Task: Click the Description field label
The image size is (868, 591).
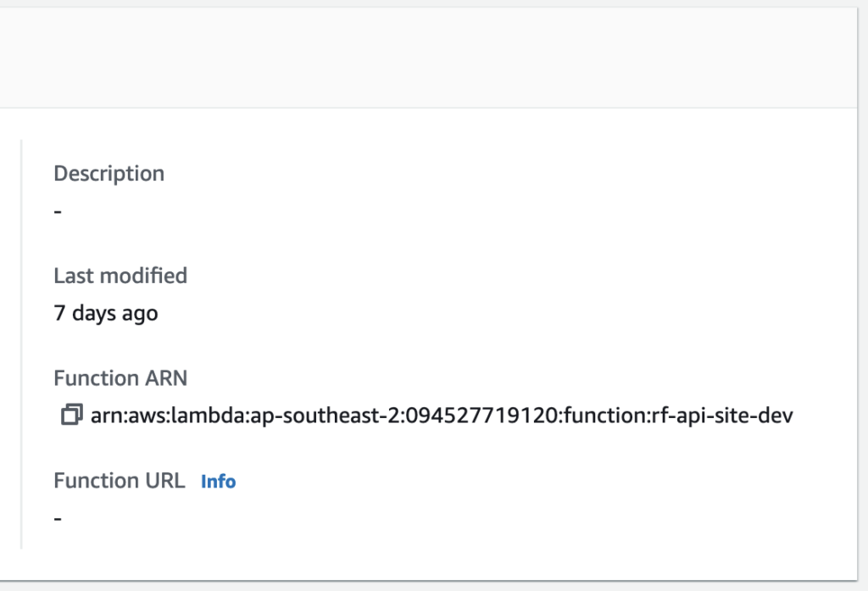Action: [x=109, y=173]
